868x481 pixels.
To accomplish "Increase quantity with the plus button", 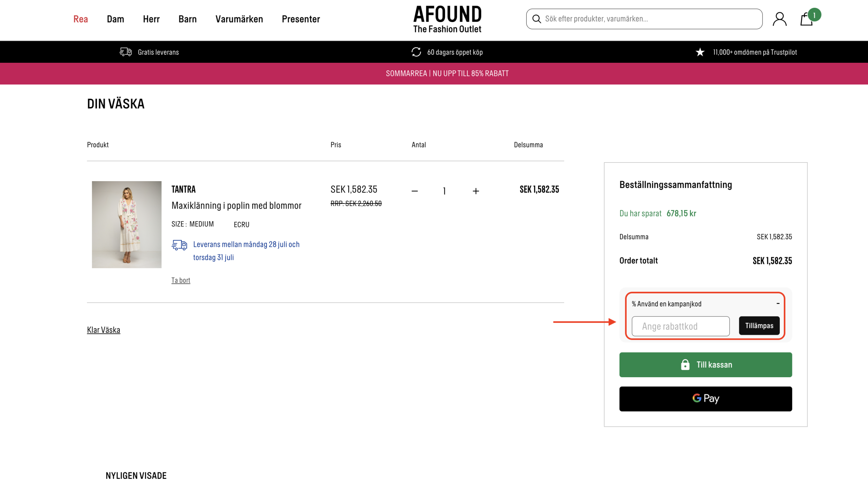I will point(476,191).
